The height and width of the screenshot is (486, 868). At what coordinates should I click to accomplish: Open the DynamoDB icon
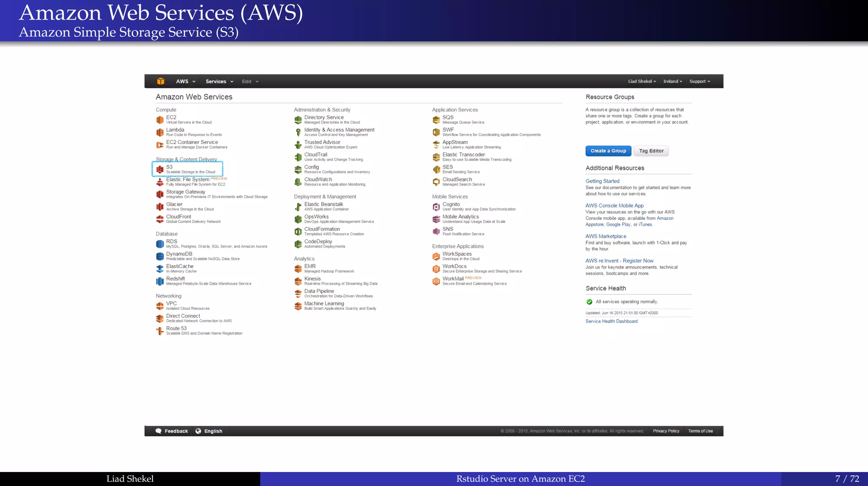[x=160, y=256]
